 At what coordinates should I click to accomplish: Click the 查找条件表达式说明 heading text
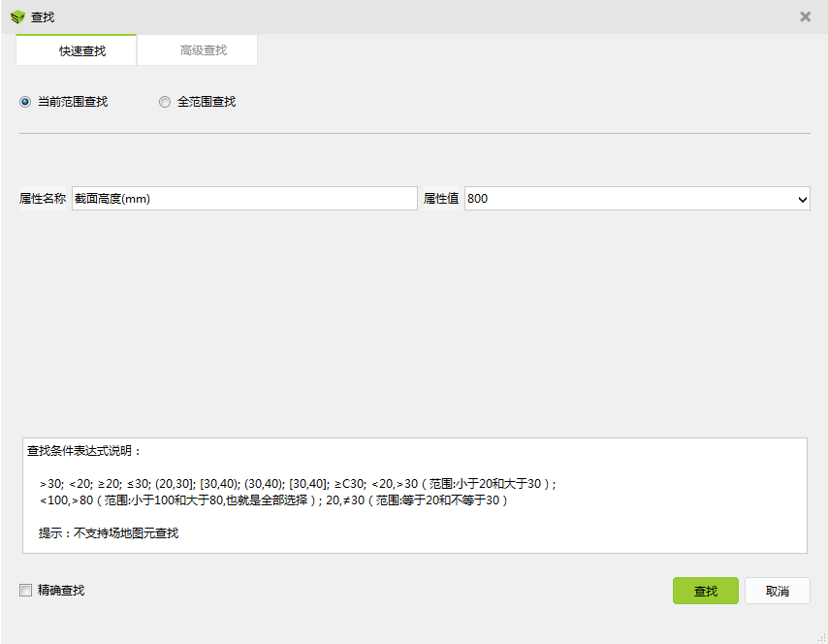[84, 451]
